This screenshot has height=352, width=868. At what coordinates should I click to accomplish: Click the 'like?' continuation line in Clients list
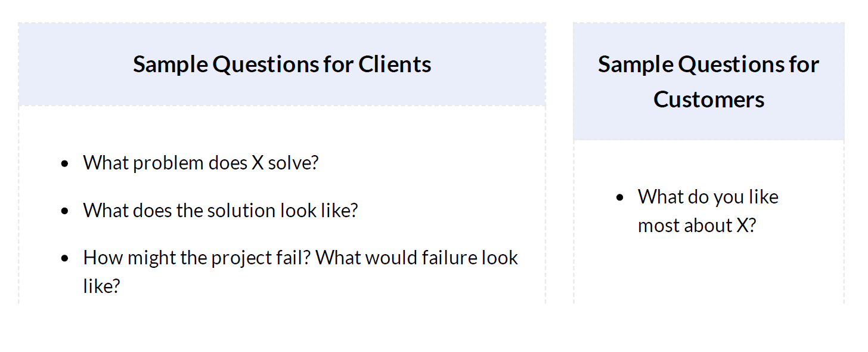[102, 286]
